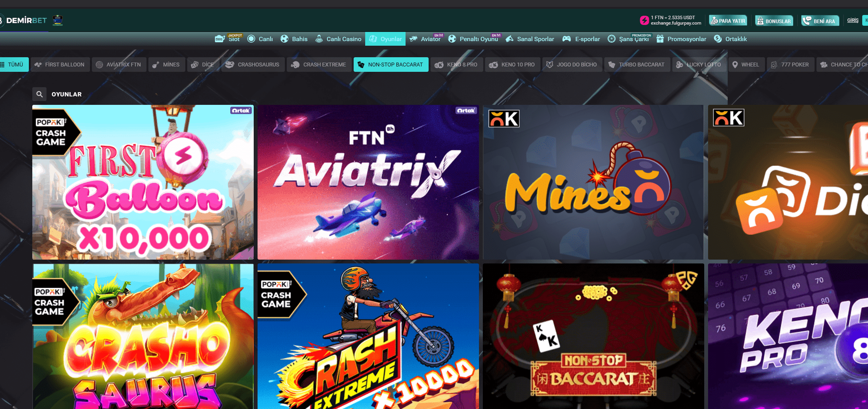Open the Slot menu item
Image resolution: width=868 pixels, height=409 pixels.
[234, 39]
